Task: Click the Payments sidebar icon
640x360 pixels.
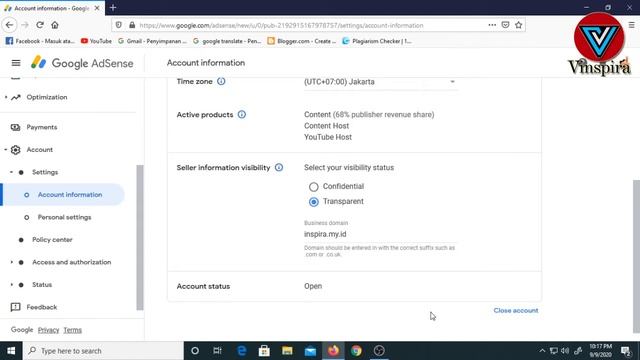Action: coord(16,127)
